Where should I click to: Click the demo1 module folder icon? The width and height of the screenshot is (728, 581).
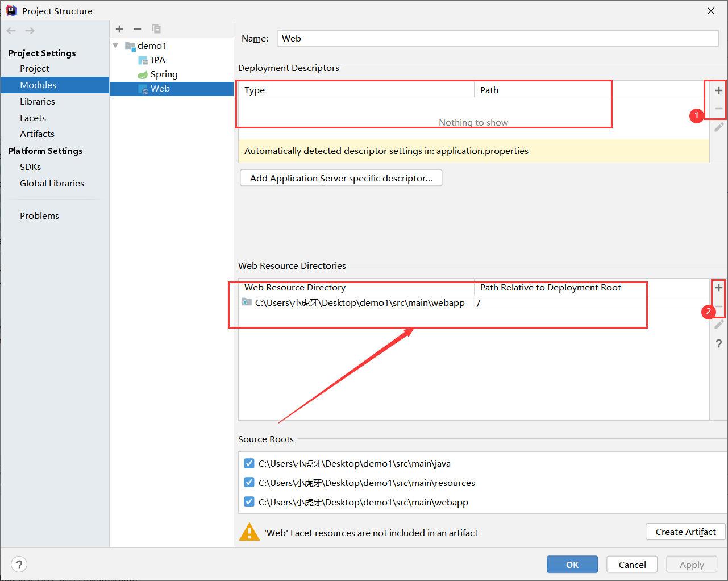tap(130, 46)
